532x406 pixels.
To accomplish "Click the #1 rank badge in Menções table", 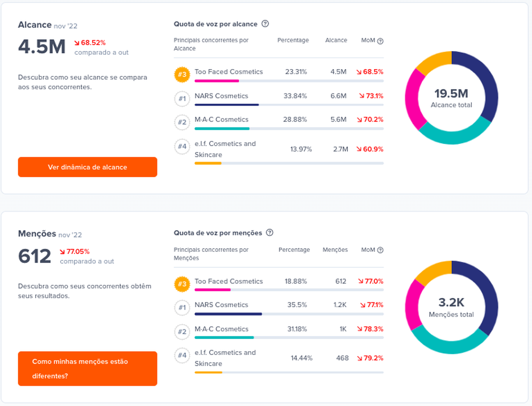I will pyautogui.click(x=182, y=308).
